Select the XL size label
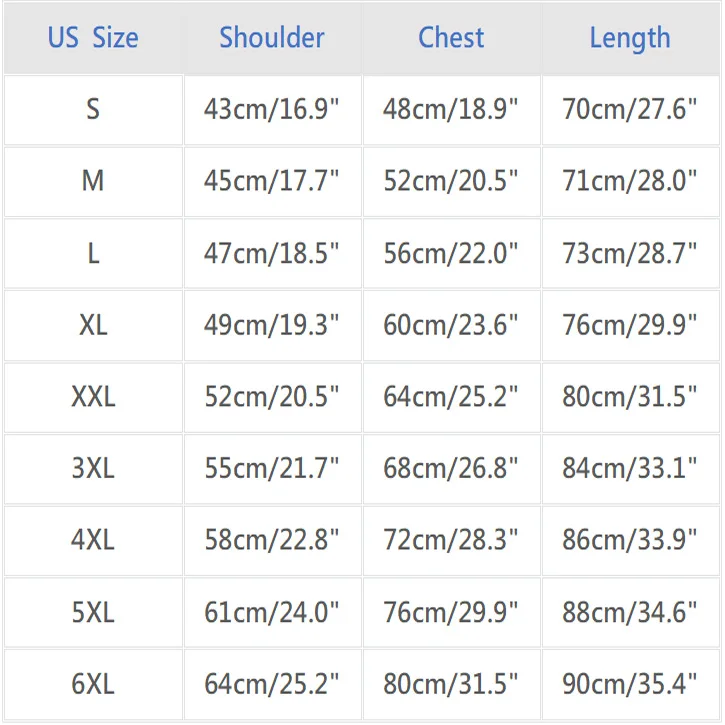The image size is (725, 725). 93,325
